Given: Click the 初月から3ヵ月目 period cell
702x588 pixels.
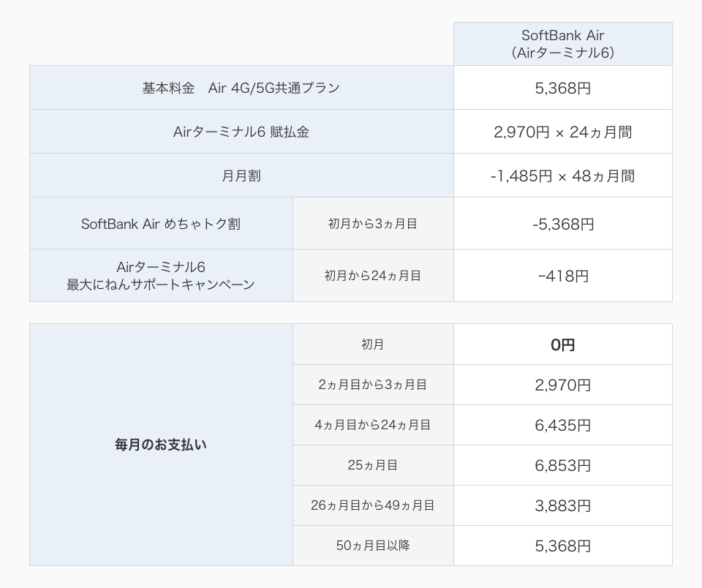Looking at the screenshot, I should pos(373,224).
